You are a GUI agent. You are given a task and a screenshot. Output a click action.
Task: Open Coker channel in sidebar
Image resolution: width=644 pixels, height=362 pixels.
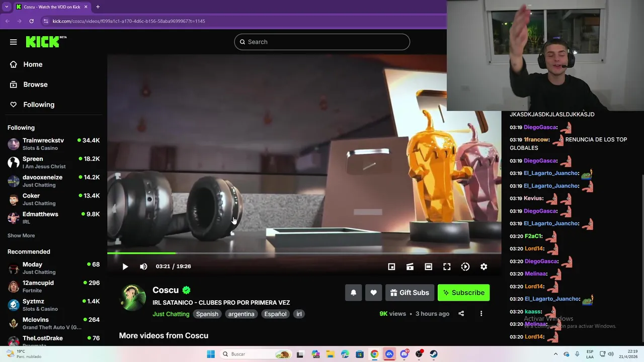coord(53,199)
